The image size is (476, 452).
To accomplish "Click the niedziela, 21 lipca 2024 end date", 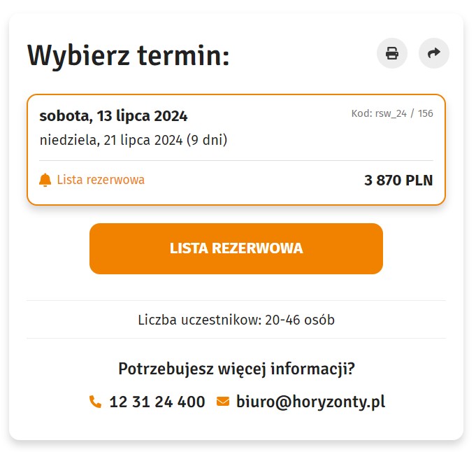I will 112,141.
